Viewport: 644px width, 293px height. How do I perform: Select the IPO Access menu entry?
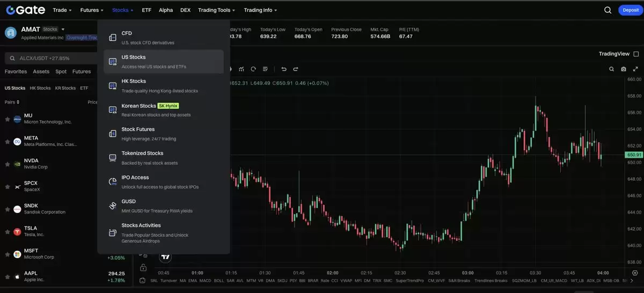164,182
